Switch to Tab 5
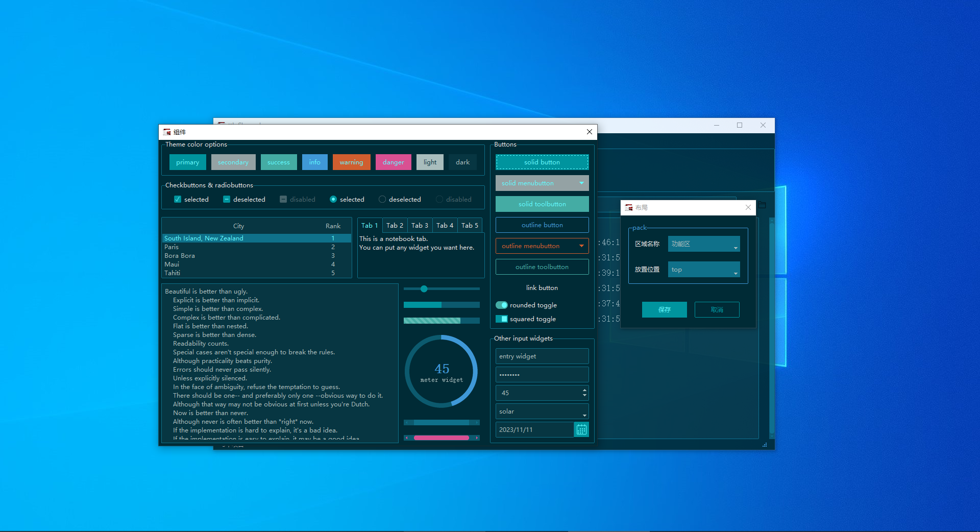The width and height of the screenshot is (980, 532). [x=470, y=225]
